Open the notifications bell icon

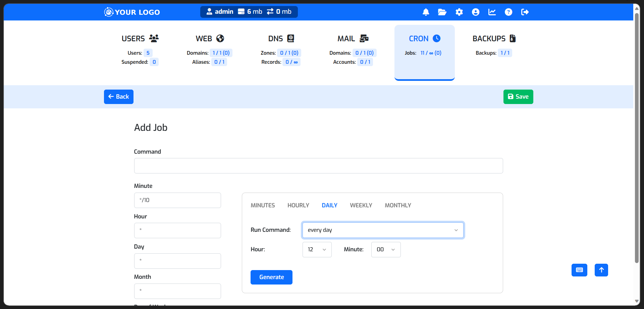click(425, 12)
